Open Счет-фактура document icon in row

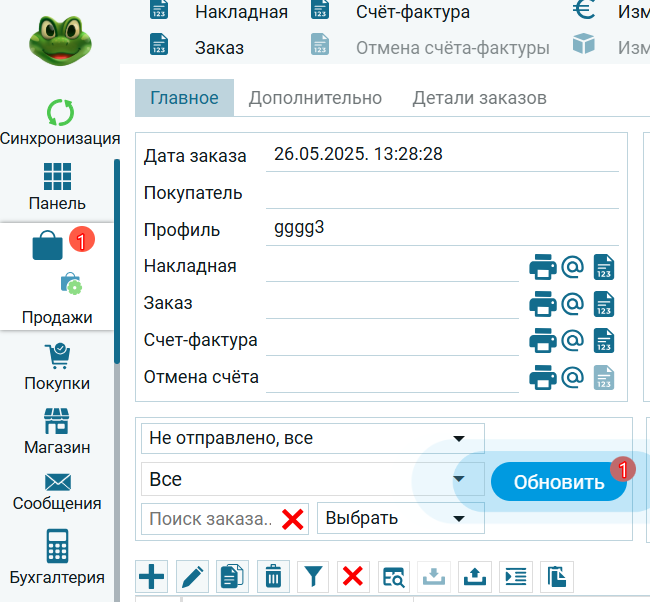pos(604,340)
